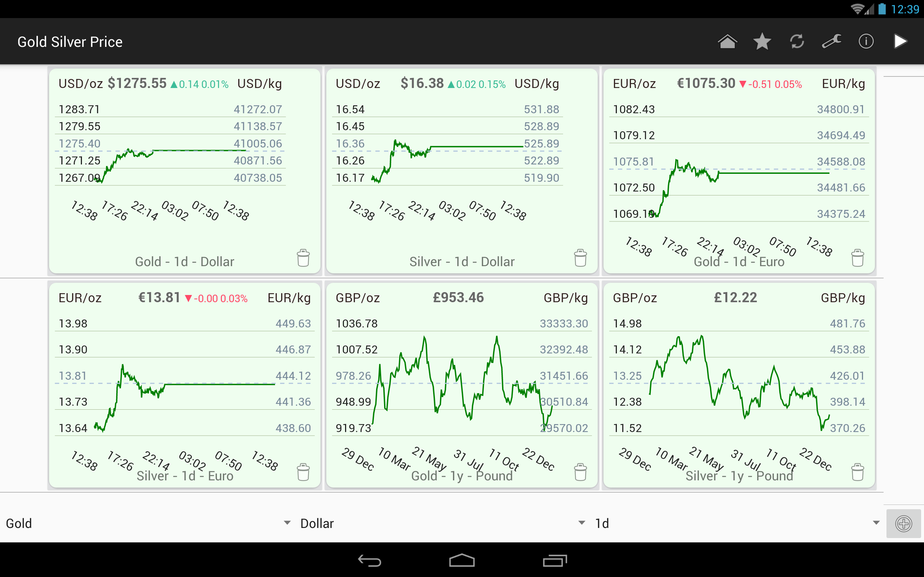Remove the Gold - 1d - Euro chart
924x577 pixels.
pos(858,258)
